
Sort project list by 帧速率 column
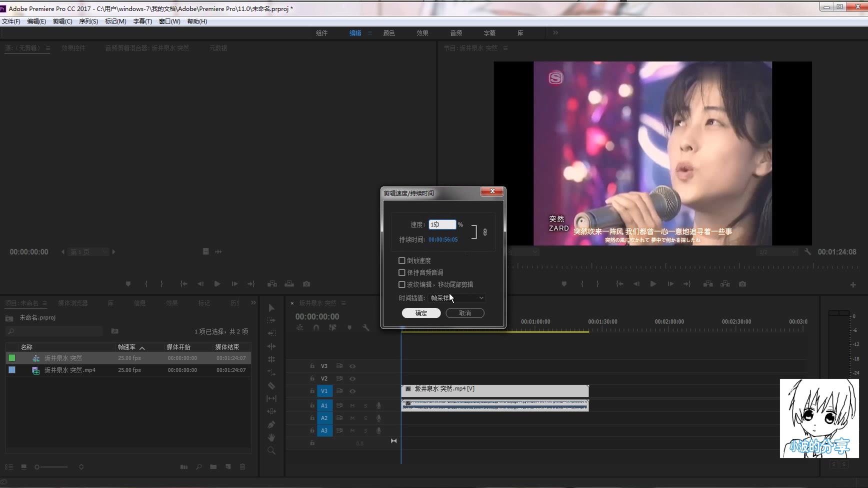pyautogui.click(x=126, y=347)
